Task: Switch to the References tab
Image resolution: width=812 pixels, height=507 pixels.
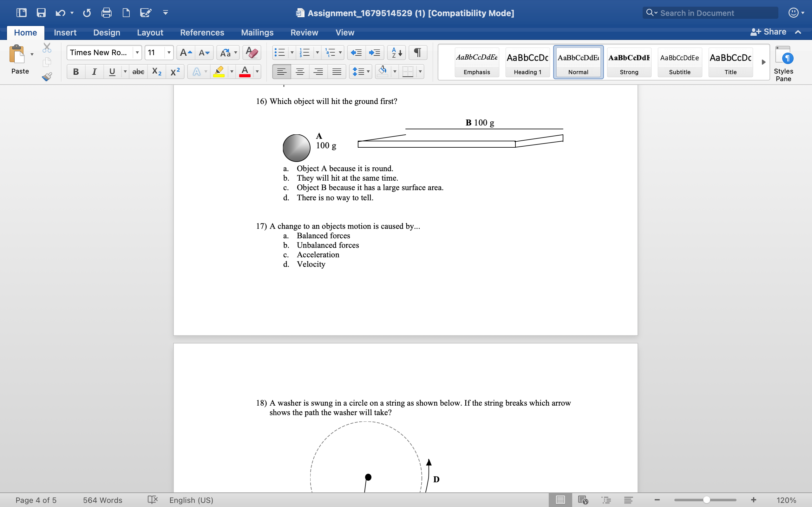Action: [202, 33]
